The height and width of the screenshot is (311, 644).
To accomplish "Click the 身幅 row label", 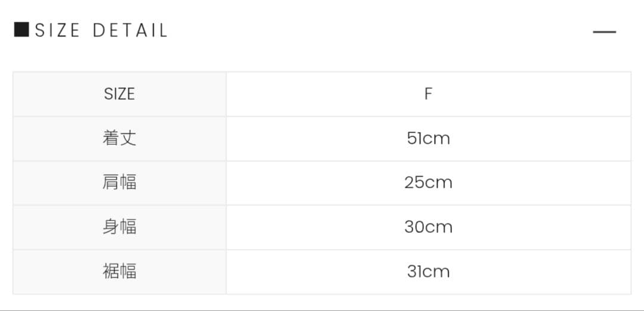I will pos(119,227).
